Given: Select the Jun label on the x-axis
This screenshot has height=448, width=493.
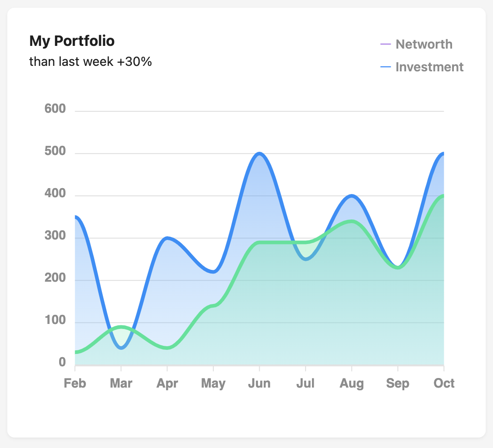Looking at the screenshot, I should tap(259, 383).
